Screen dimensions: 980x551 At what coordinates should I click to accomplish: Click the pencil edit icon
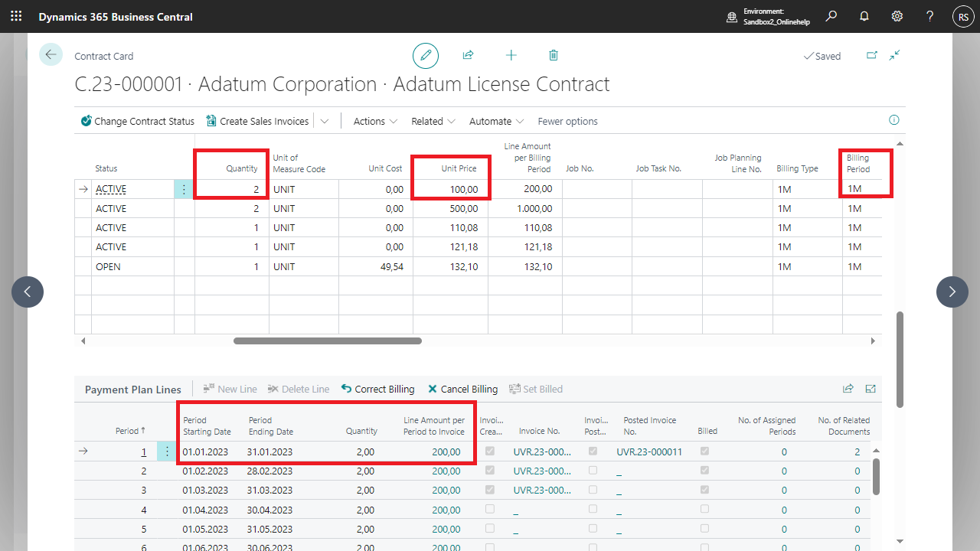[426, 56]
